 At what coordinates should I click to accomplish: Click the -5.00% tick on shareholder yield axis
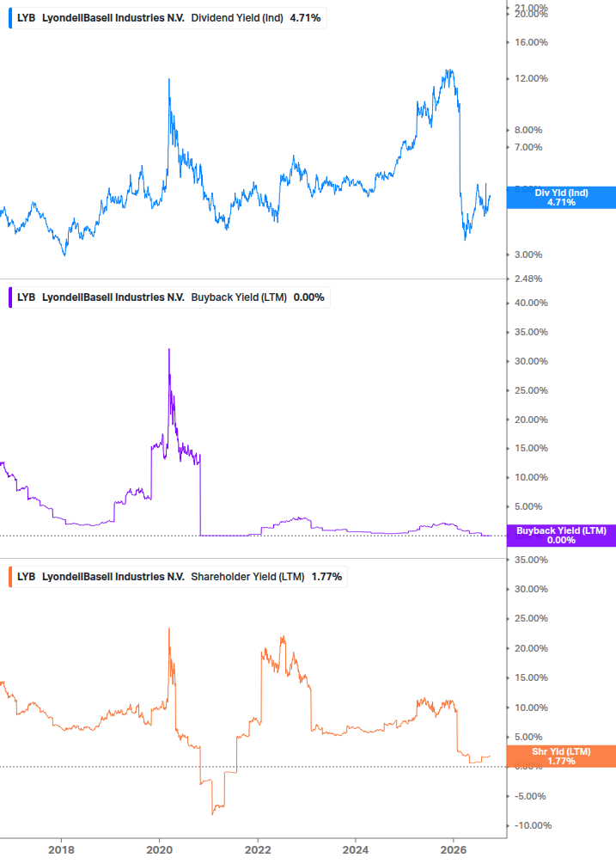pos(530,796)
